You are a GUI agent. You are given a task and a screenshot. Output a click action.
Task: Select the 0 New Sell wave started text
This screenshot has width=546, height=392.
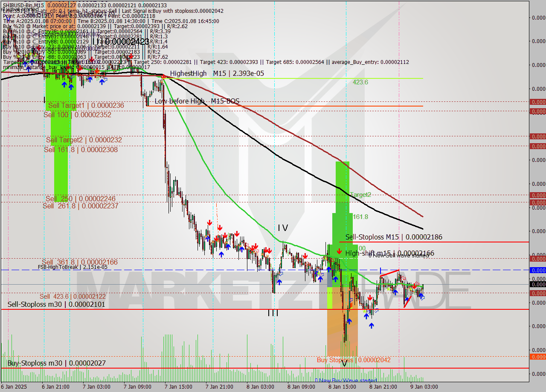pyautogui.click(x=399, y=255)
